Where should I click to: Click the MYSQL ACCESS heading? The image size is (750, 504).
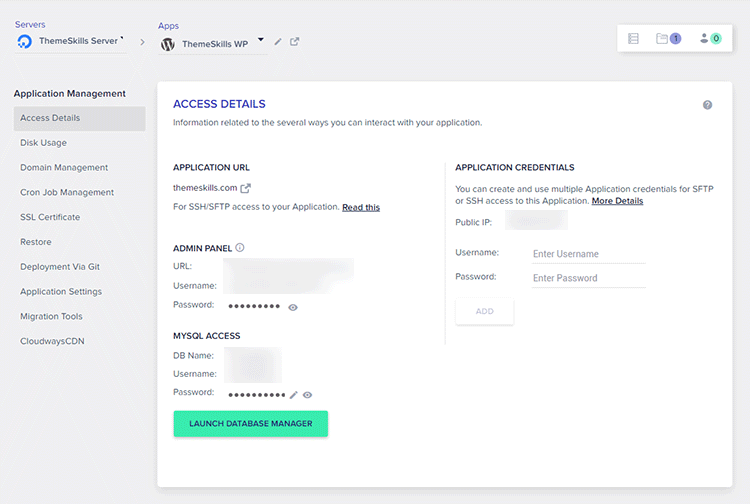207,336
